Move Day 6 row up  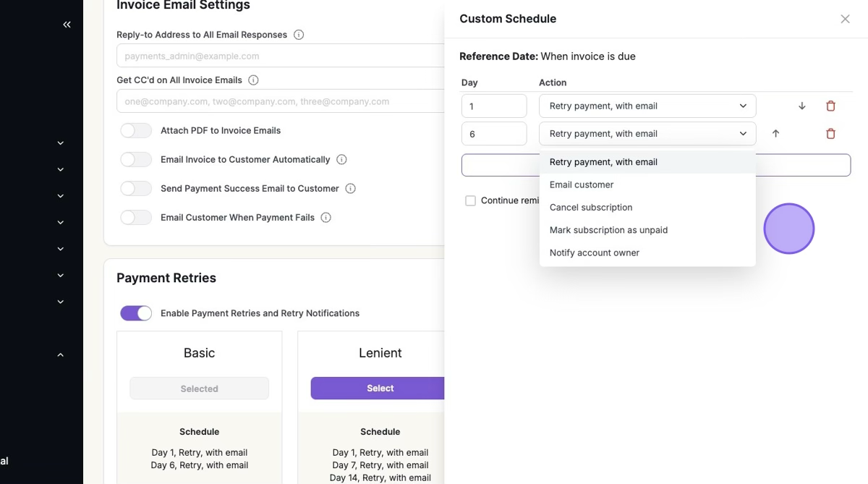(x=775, y=134)
